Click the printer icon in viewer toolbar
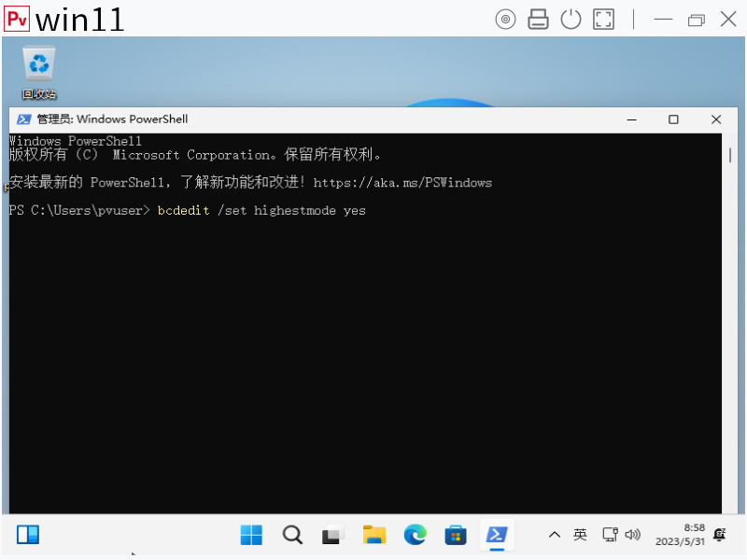This screenshot has width=747, height=560. click(538, 20)
